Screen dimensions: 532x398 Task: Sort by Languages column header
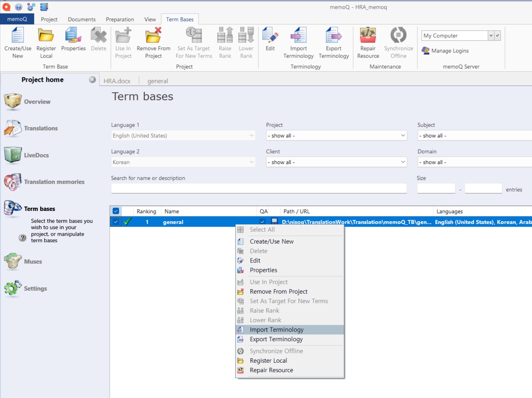pos(482,211)
